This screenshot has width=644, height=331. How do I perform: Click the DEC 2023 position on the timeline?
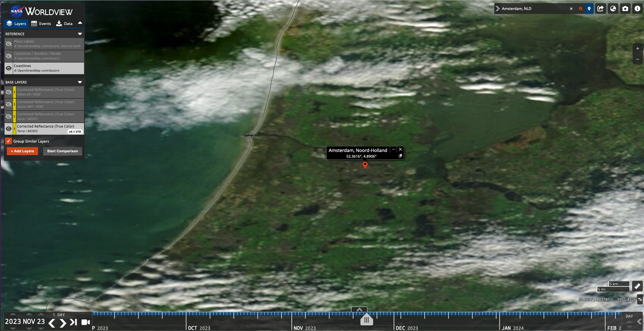(407, 328)
